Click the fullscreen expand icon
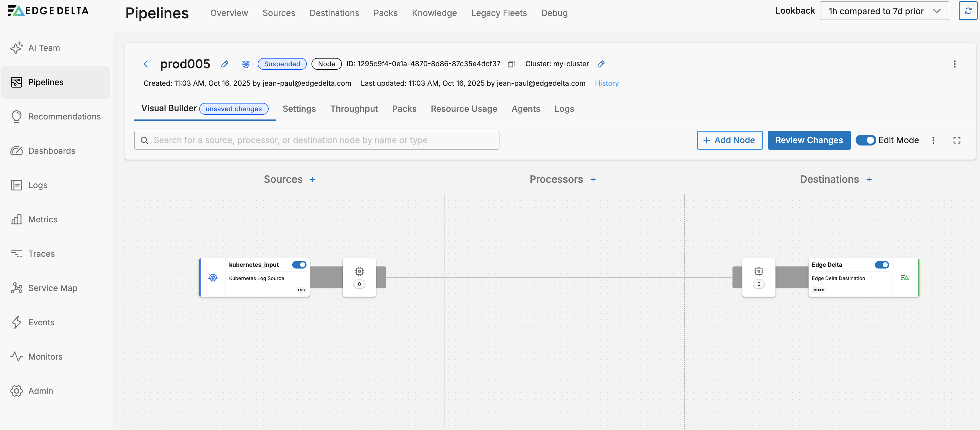This screenshot has height=430, width=980. coord(956,140)
